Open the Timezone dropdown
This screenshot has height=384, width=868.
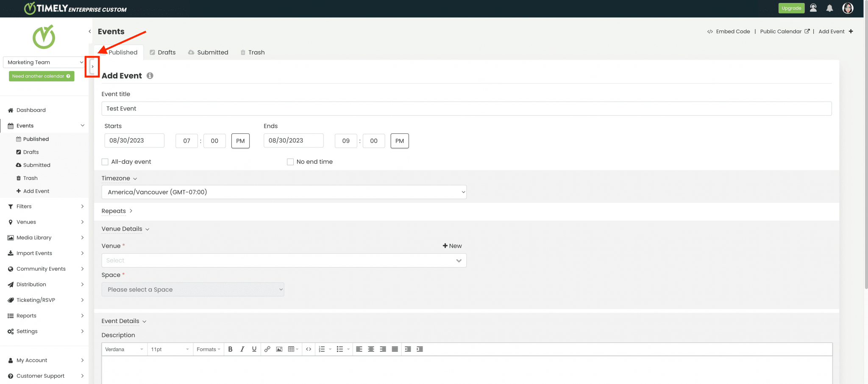284,192
